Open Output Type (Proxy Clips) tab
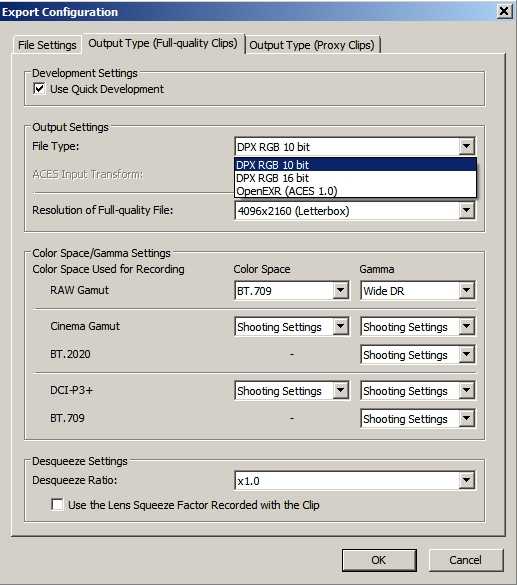This screenshot has width=517, height=585. 312,45
